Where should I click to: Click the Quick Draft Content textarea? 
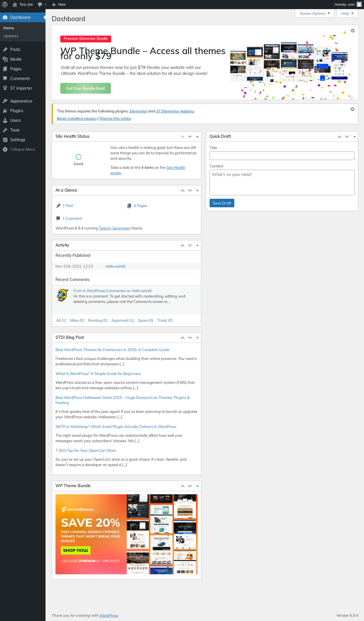(282, 183)
